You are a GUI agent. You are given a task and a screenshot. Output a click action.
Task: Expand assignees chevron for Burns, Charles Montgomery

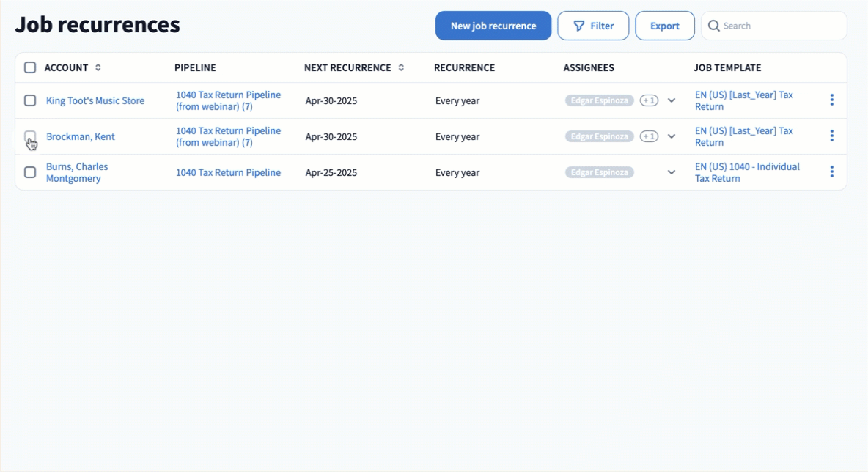[x=671, y=172]
